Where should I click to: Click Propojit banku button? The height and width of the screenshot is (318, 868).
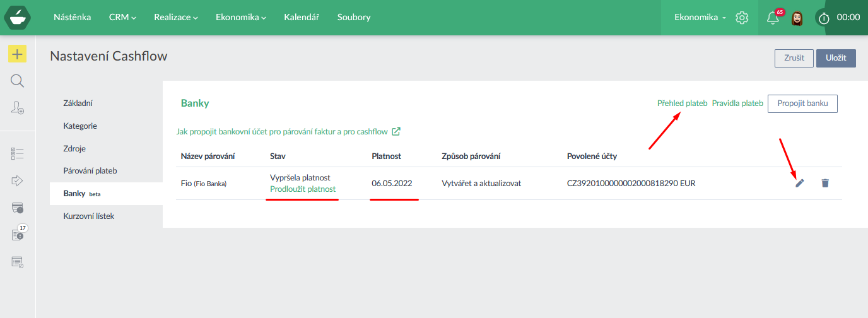(x=802, y=103)
